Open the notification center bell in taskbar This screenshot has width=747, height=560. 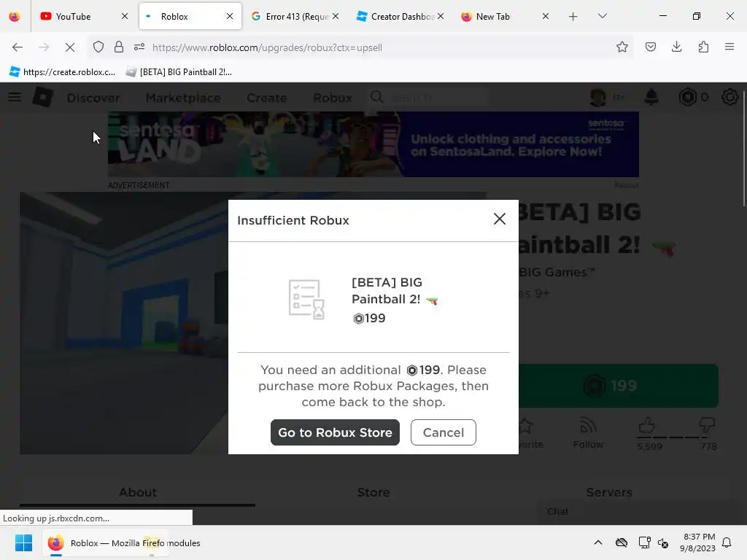[x=727, y=542]
